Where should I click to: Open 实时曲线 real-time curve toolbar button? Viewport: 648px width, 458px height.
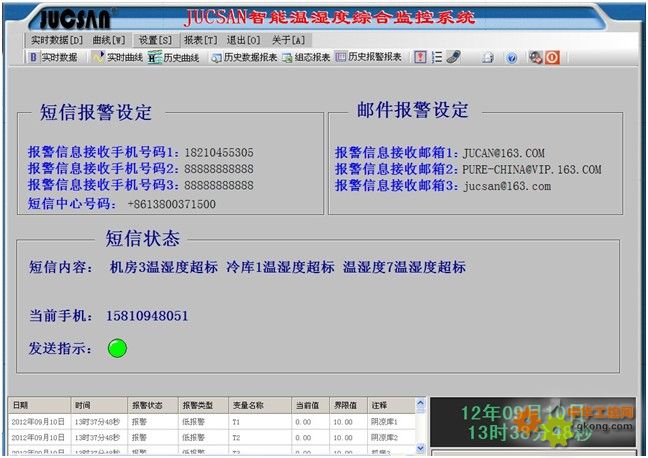(118, 58)
